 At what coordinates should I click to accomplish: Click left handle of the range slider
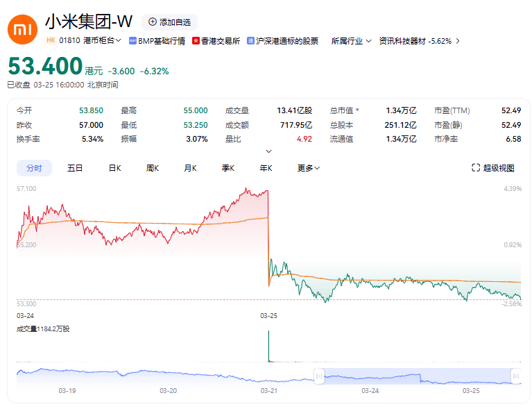coord(319,376)
